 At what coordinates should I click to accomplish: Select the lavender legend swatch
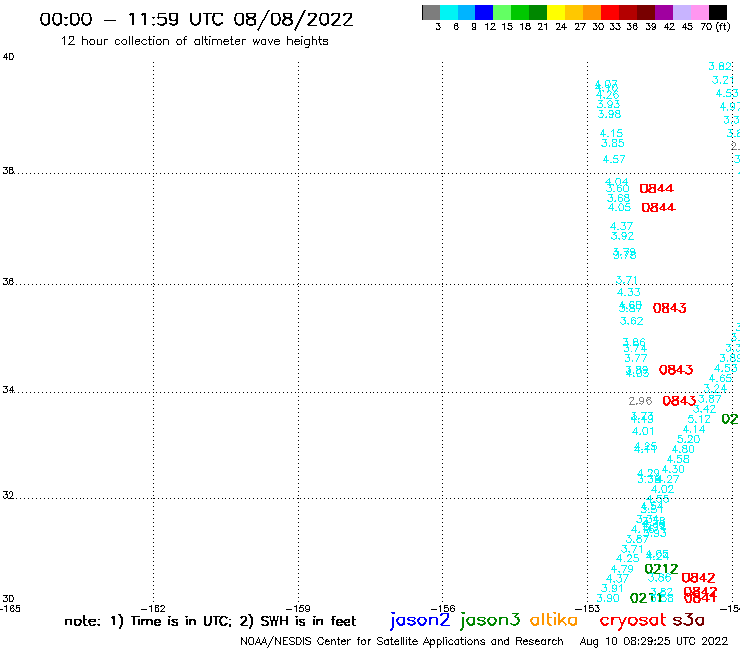[x=681, y=12]
